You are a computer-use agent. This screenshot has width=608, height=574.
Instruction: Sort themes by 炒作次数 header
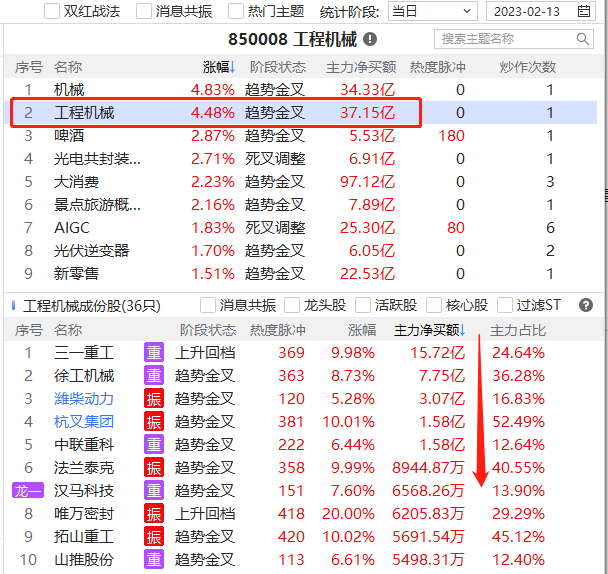coord(527,67)
